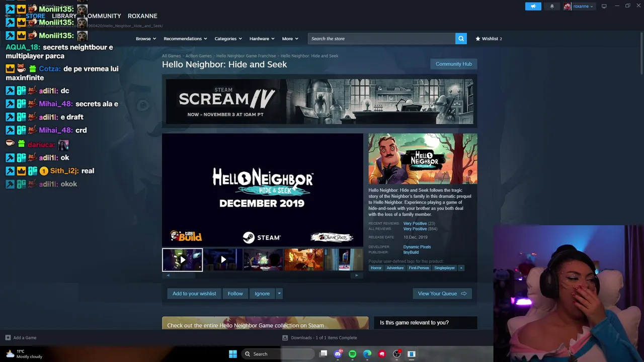Open recent reviews Very Positive link

pyautogui.click(x=415, y=223)
